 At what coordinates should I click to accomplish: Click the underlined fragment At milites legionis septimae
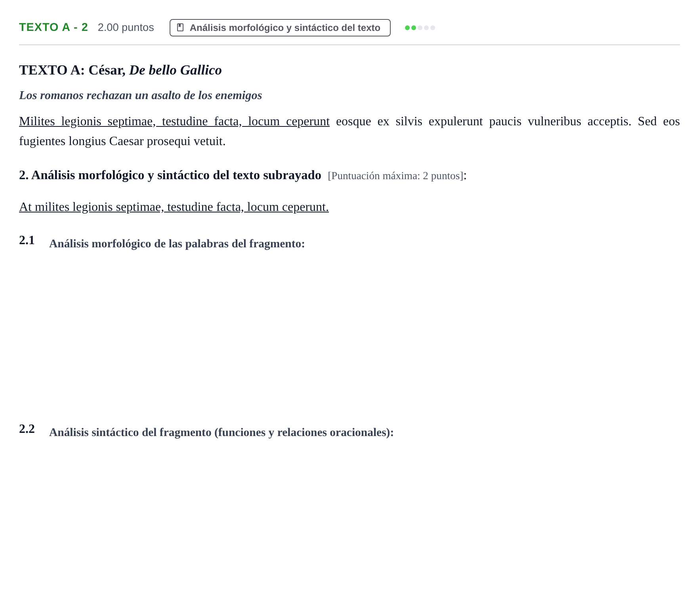(174, 207)
